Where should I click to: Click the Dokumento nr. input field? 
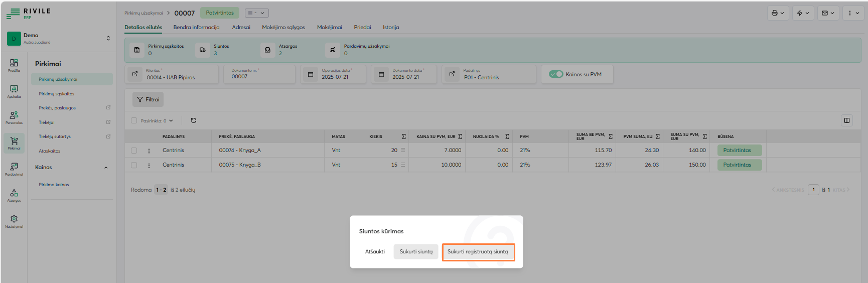point(260,77)
